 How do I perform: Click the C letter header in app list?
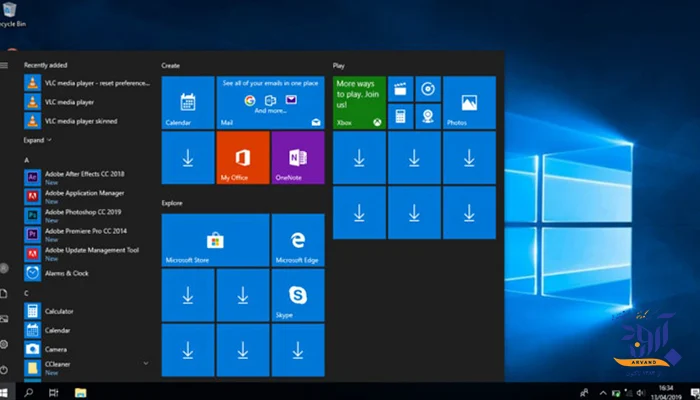point(26,293)
